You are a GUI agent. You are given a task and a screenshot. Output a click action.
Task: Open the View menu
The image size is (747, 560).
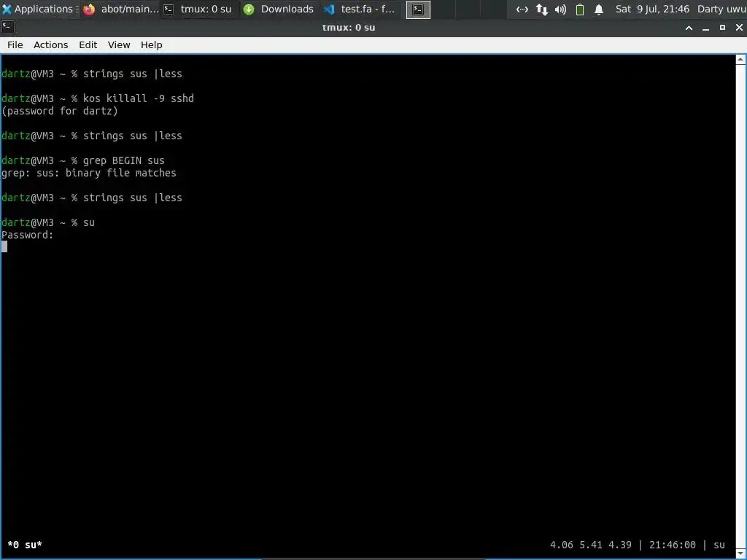[119, 44]
